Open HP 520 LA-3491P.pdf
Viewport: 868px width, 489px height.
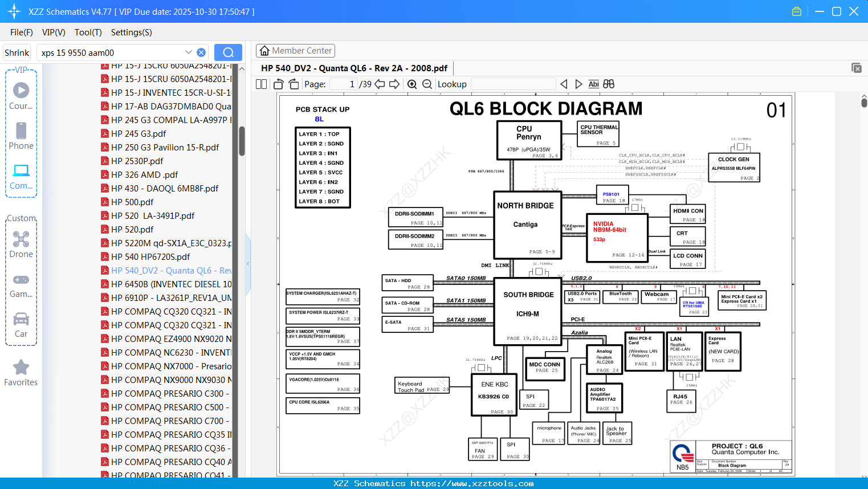point(153,215)
